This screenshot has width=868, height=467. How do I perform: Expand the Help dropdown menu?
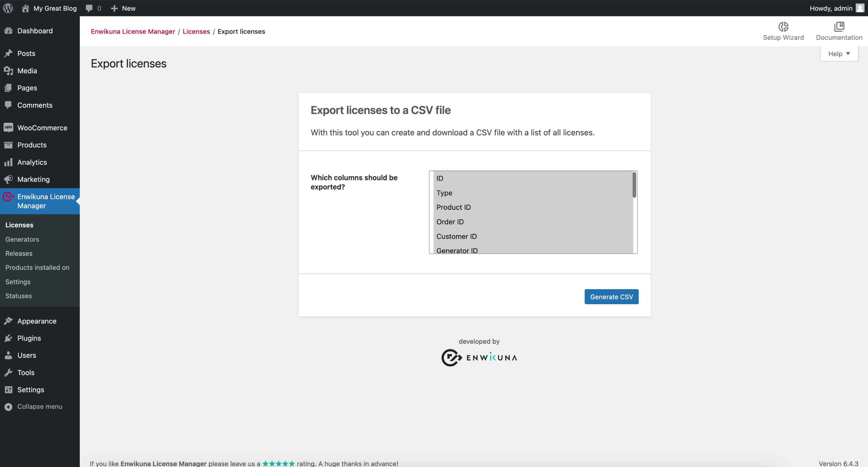[839, 53]
